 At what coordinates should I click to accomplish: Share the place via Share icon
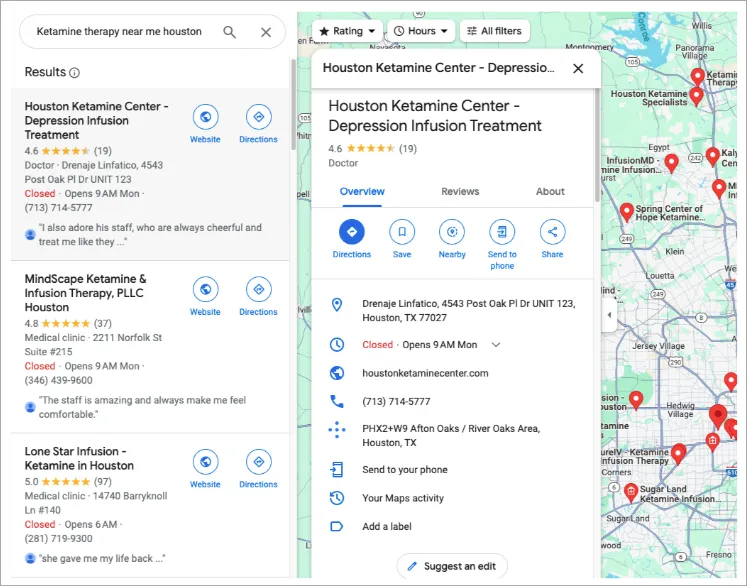(553, 232)
